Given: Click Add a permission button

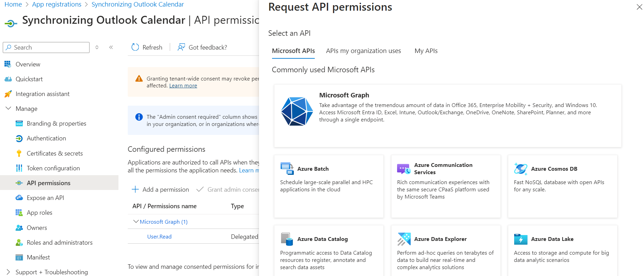Looking at the screenshot, I should [x=160, y=190].
